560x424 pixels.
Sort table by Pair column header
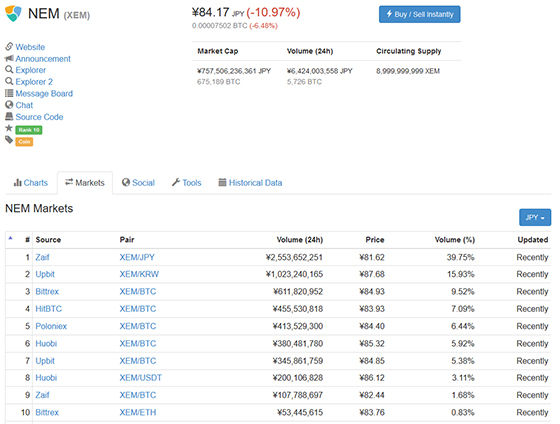click(127, 240)
